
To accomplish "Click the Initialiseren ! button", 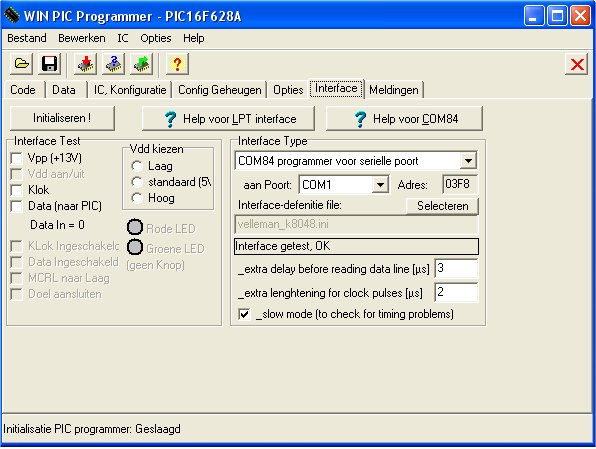I will click(x=62, y=118).
